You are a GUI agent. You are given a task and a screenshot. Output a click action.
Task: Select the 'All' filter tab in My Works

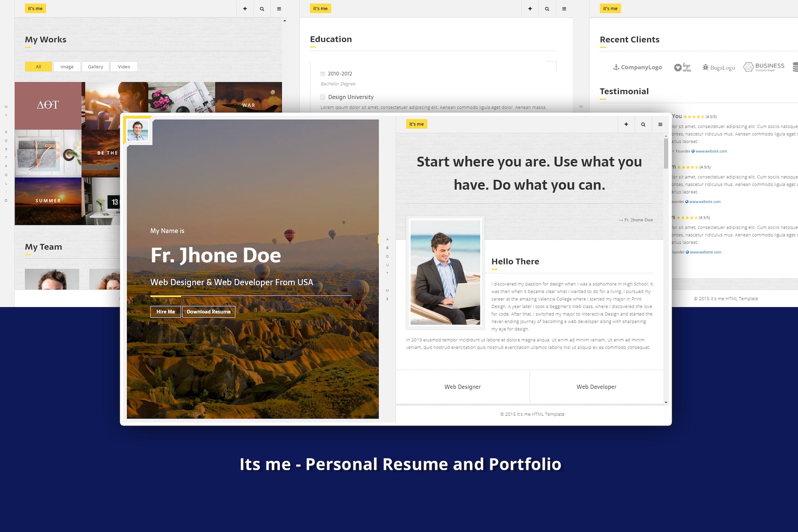pyautogui.click(x=38, y=66)
